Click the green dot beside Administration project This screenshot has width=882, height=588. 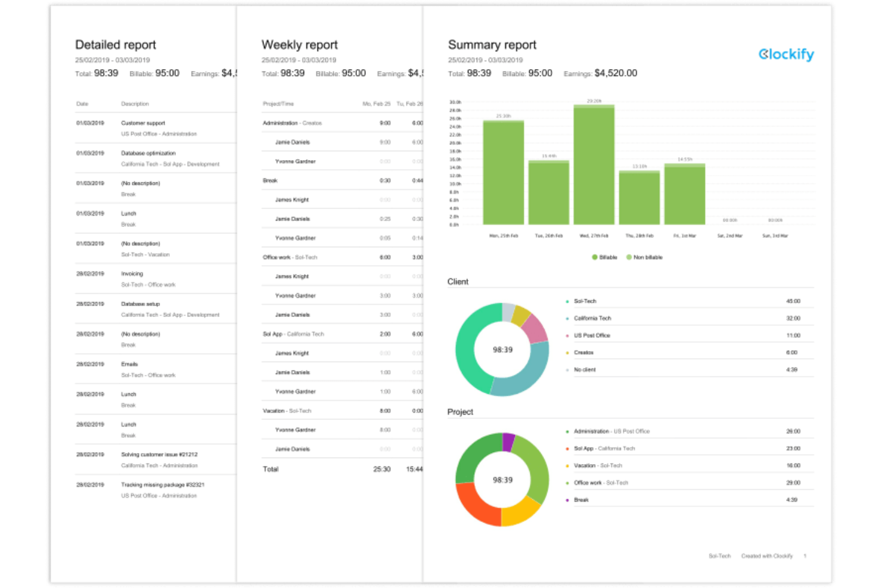[567, 431]
